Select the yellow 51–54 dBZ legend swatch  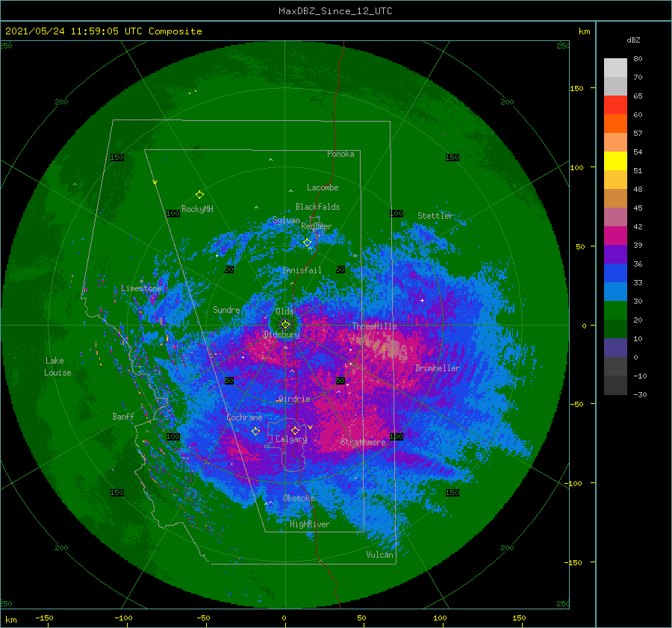[x=615, y=161]
